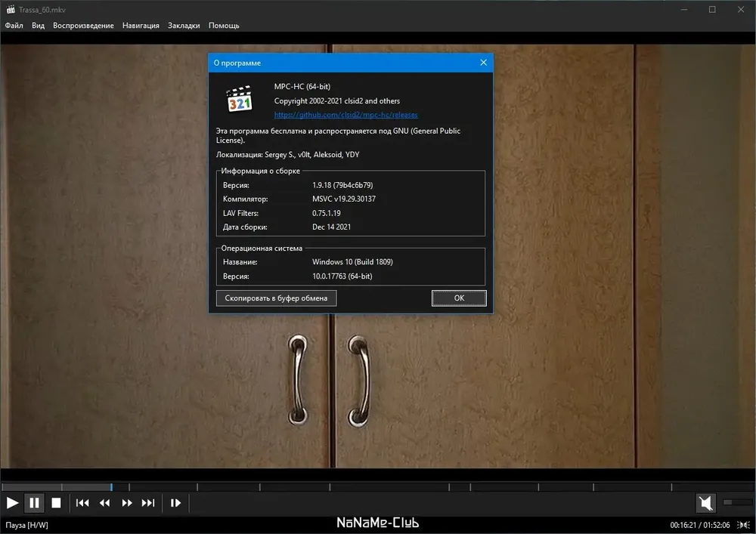756x534 pixels.
Task: Stop playback with the Stop button
Action: [x=57, y=503]
